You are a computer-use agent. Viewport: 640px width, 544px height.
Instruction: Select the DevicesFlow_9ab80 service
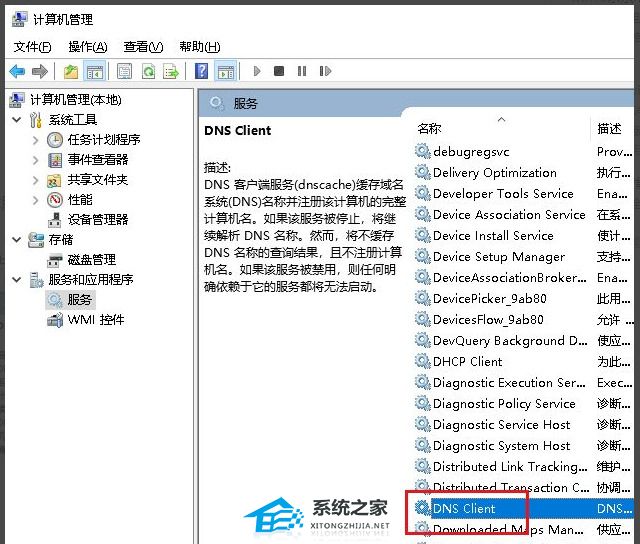click(x=524, y=320)
